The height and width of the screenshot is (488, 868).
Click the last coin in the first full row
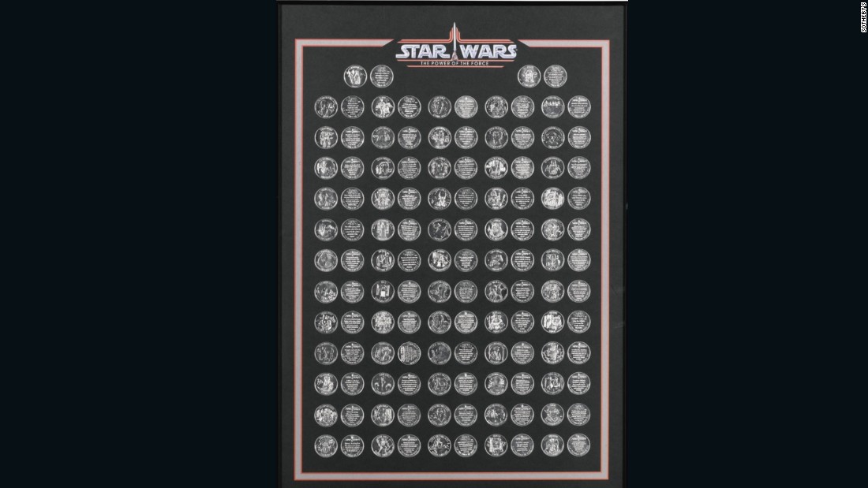click(579, 106)
